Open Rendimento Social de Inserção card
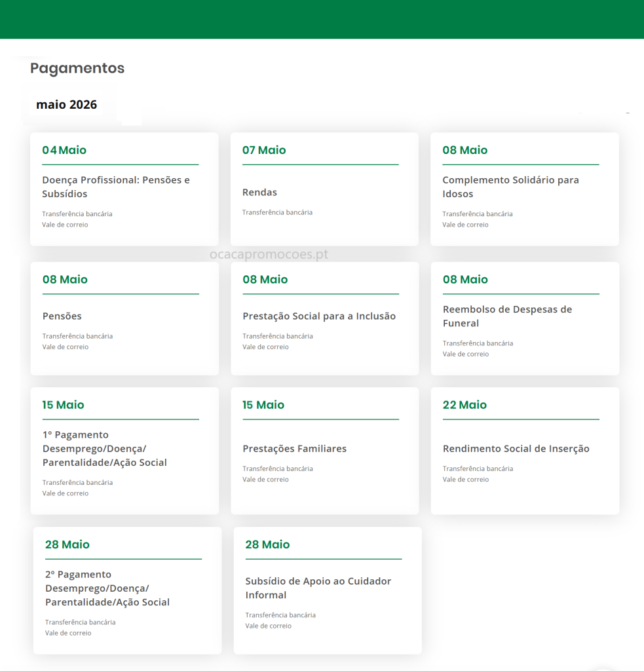Screen dimensions: 644x671 516,449
